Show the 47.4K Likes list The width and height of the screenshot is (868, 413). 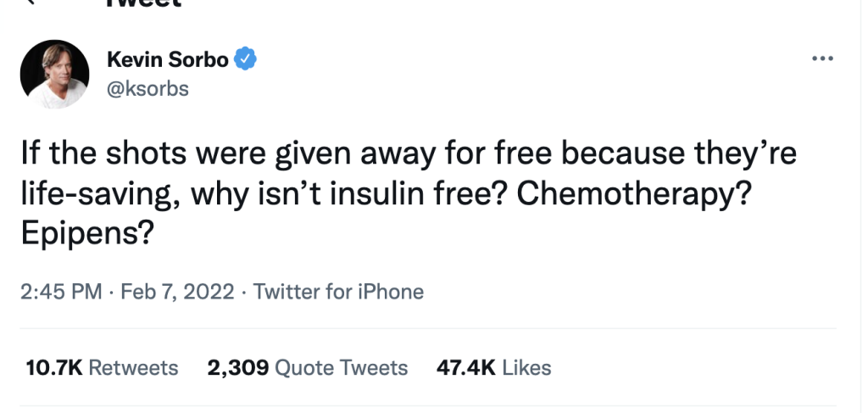click(x=493, y=367)
